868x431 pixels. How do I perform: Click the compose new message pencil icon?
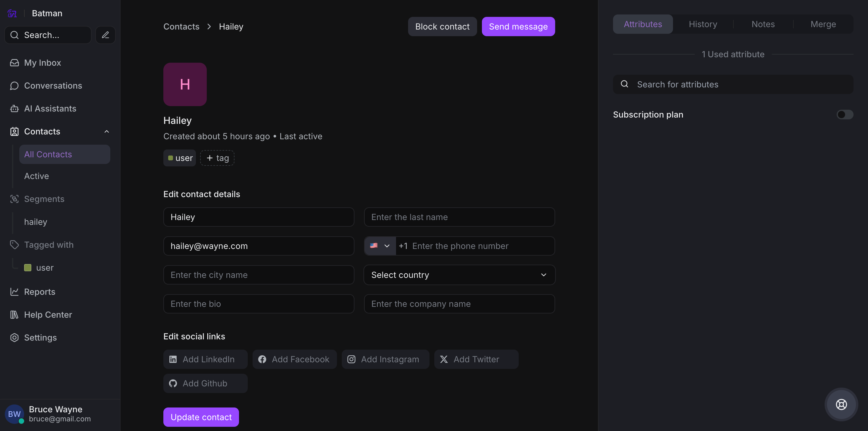click(105, 35)
